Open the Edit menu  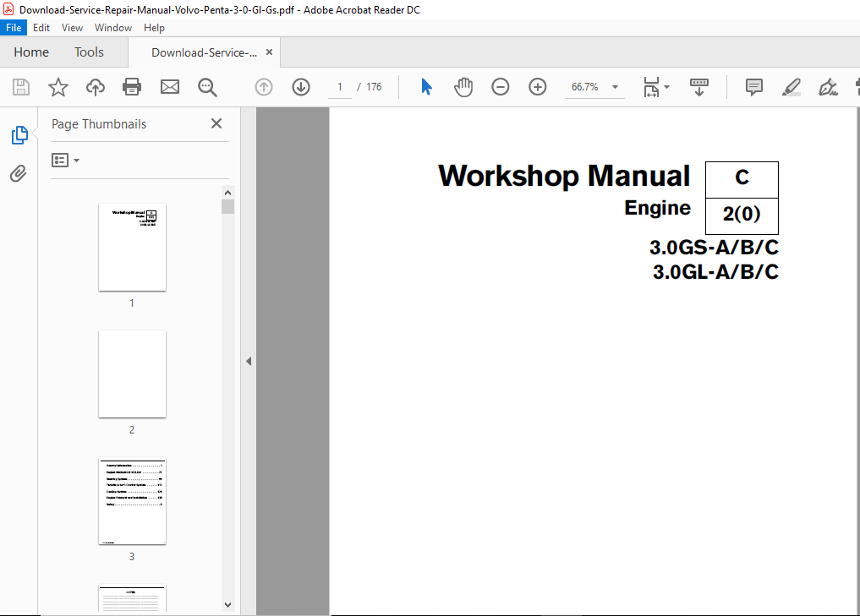click(x=41, y=27)
